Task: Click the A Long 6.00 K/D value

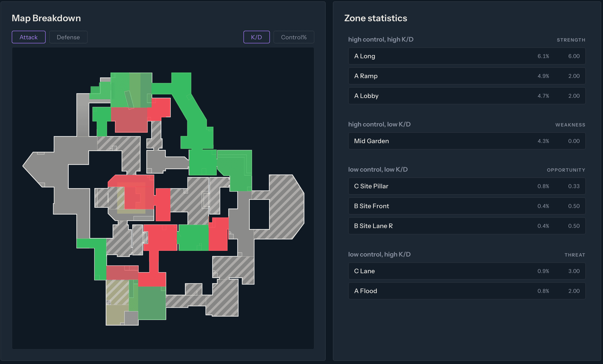Action: coord(574,56)
